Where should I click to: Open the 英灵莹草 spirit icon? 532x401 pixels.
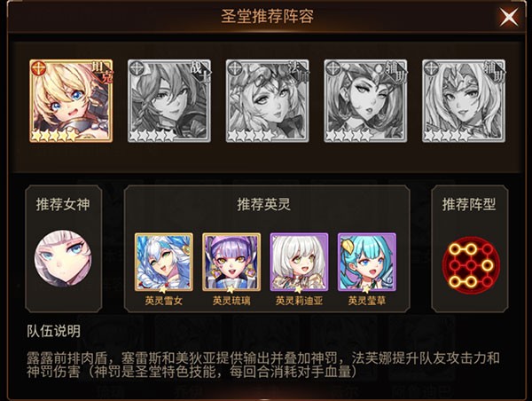pos(367,262)
